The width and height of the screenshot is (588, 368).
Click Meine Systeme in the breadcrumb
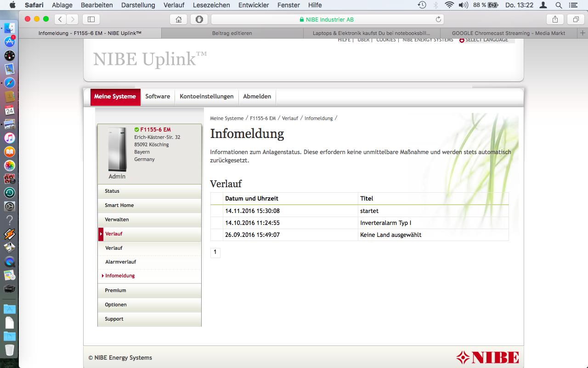point(226,118)
